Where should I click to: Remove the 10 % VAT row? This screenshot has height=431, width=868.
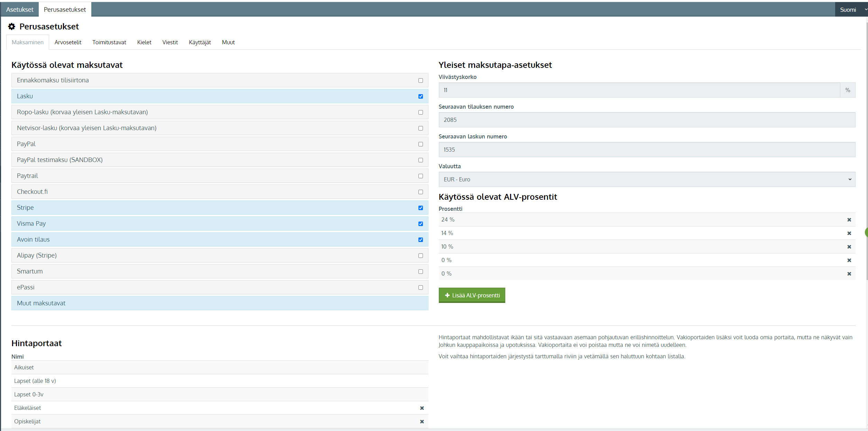849,247
